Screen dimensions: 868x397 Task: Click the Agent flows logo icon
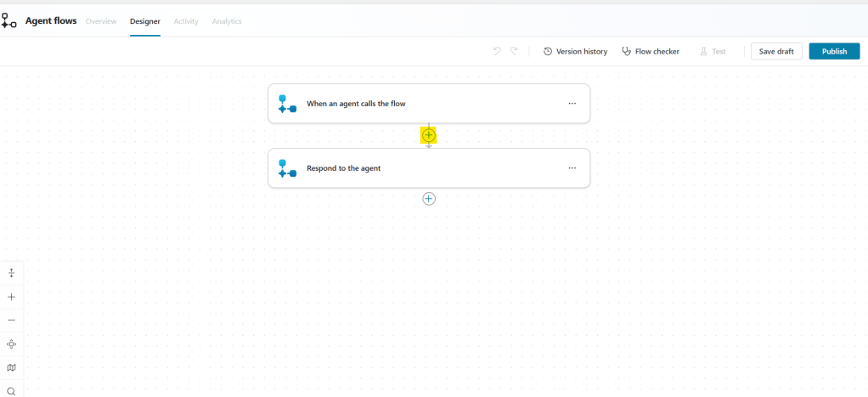point(9,20)
